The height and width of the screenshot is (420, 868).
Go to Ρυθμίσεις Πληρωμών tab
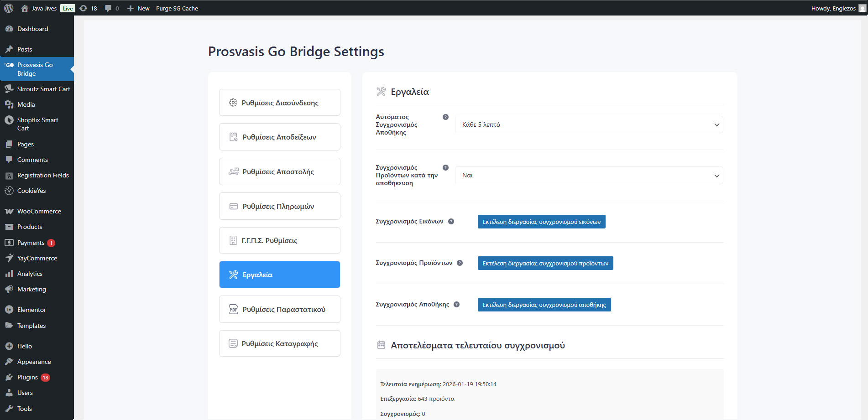tap(279, 206)
